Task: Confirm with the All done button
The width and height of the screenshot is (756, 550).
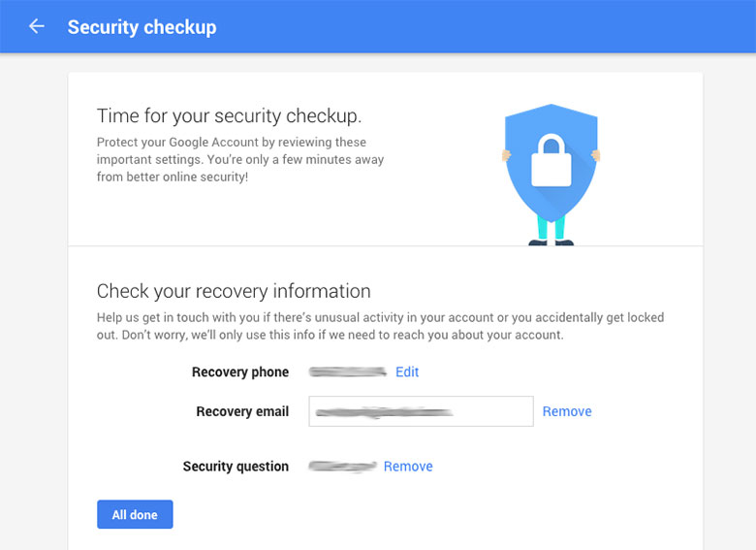Action: 135,514
